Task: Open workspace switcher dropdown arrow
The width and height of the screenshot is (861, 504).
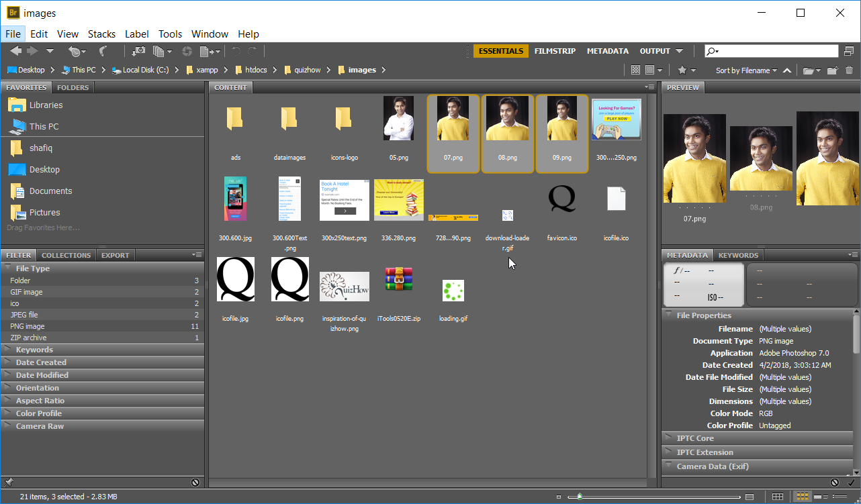Action: click(x=680, y=51)
